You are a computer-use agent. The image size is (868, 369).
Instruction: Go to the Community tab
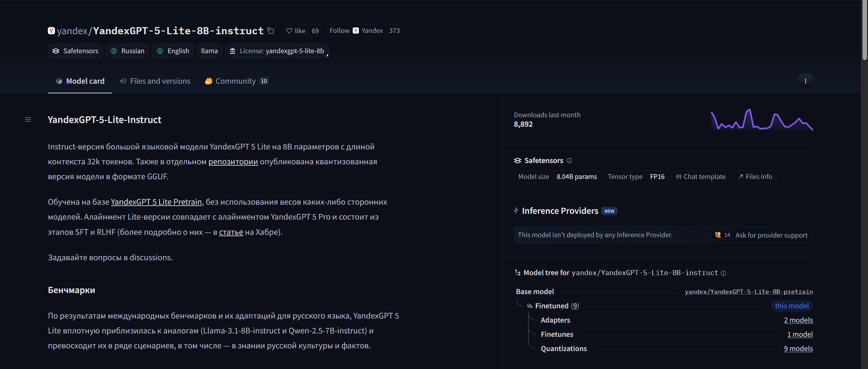(x=236, y=81)
